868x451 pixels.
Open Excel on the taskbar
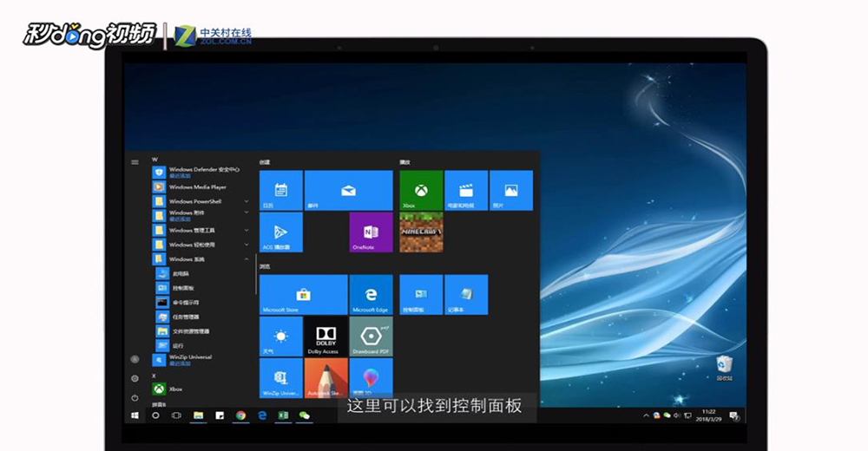pos(283,415)
